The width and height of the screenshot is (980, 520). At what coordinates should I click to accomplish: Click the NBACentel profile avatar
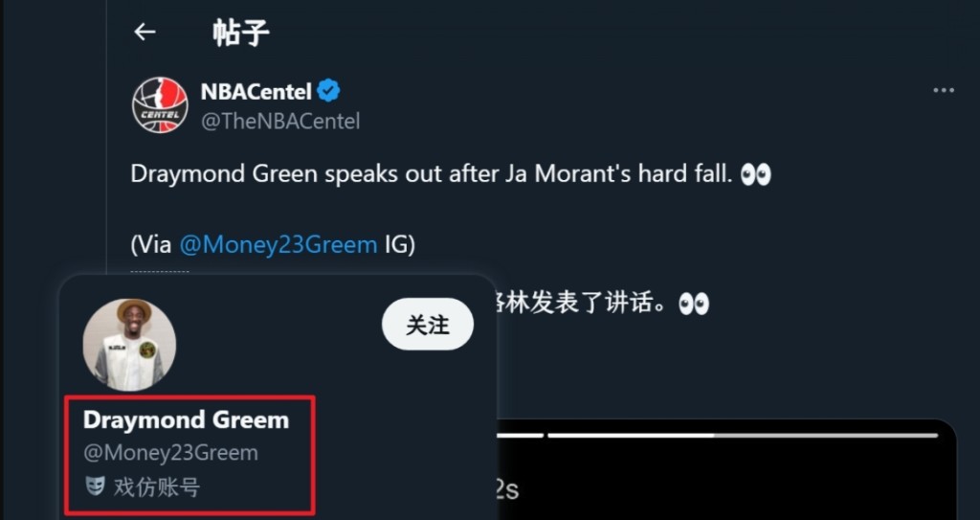click(x=160, y=104)
